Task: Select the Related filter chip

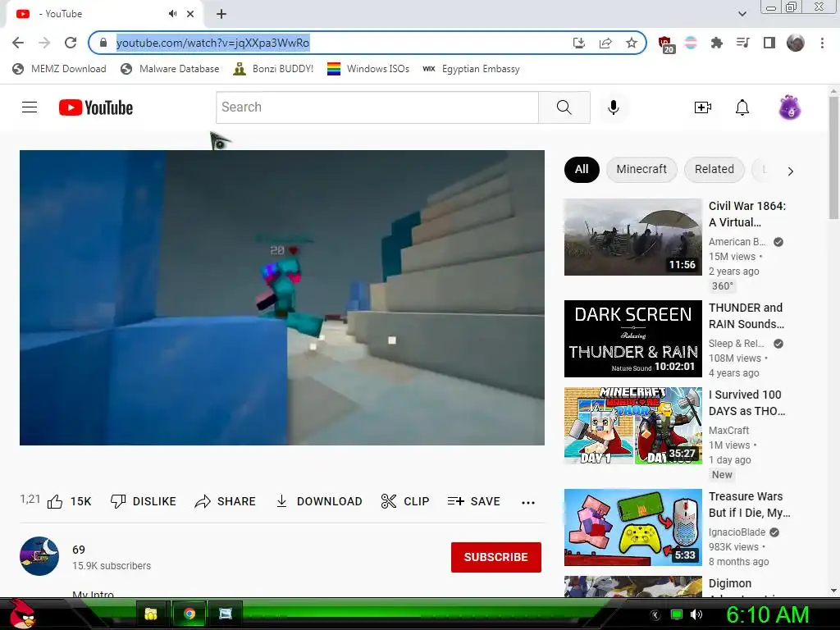Action: coord(714,169)
